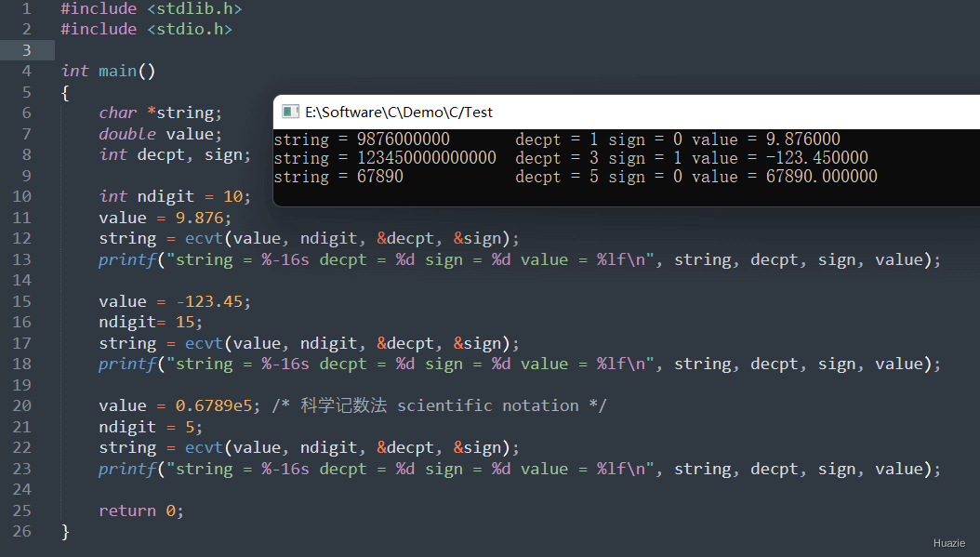The height and width of the screenshot is (557, 980).
Task: Click the ndigit = 15 assignment on line 16
Action: coord(151,322)
